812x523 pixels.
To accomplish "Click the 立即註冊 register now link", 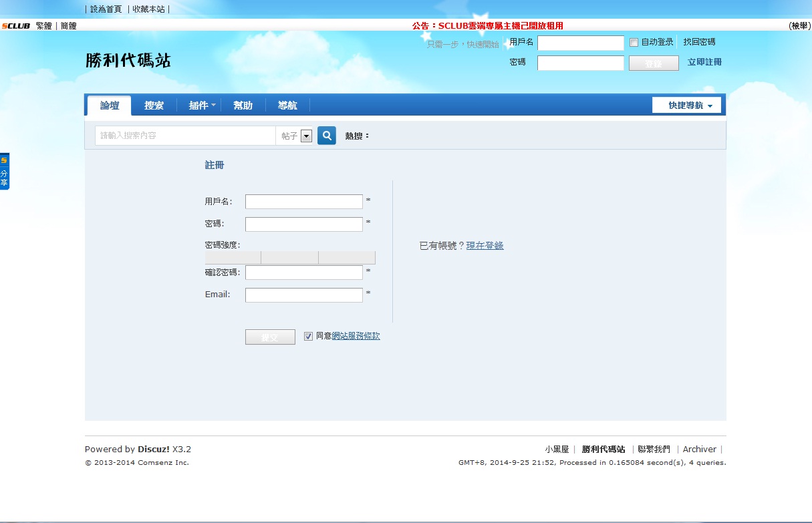I will pyautogui.click(x=704, y=62).
